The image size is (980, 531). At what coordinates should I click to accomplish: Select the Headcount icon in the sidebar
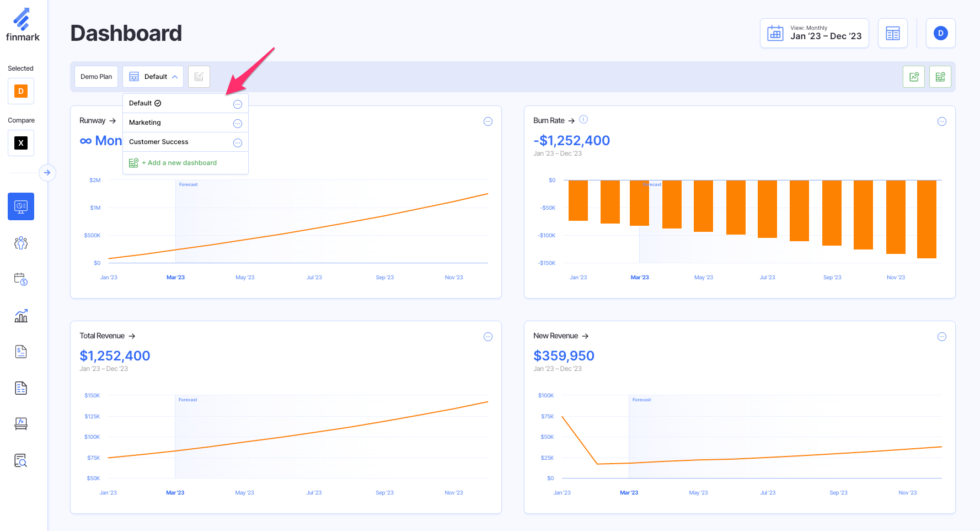click(20, 243)
